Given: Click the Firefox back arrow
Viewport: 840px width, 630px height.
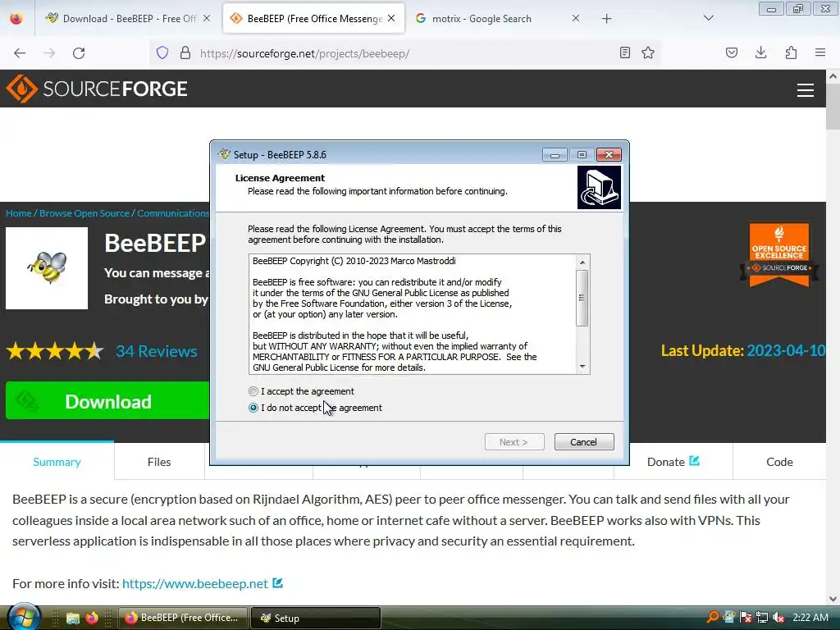Looking at the screenshot, I should (x=20, y=53).
